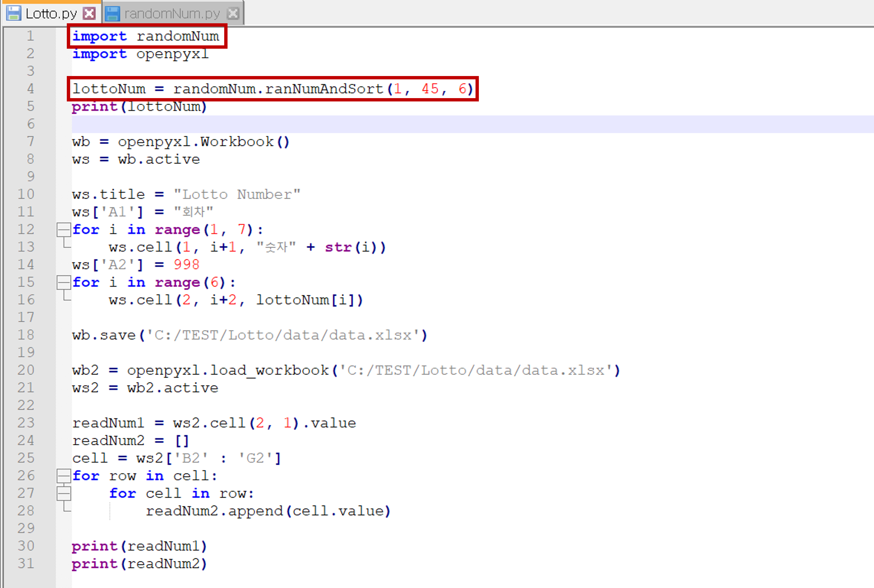The height and width of the screenshot is (588, 874).
Task: Close the randomNum.py tab
Action: (233, 14)
